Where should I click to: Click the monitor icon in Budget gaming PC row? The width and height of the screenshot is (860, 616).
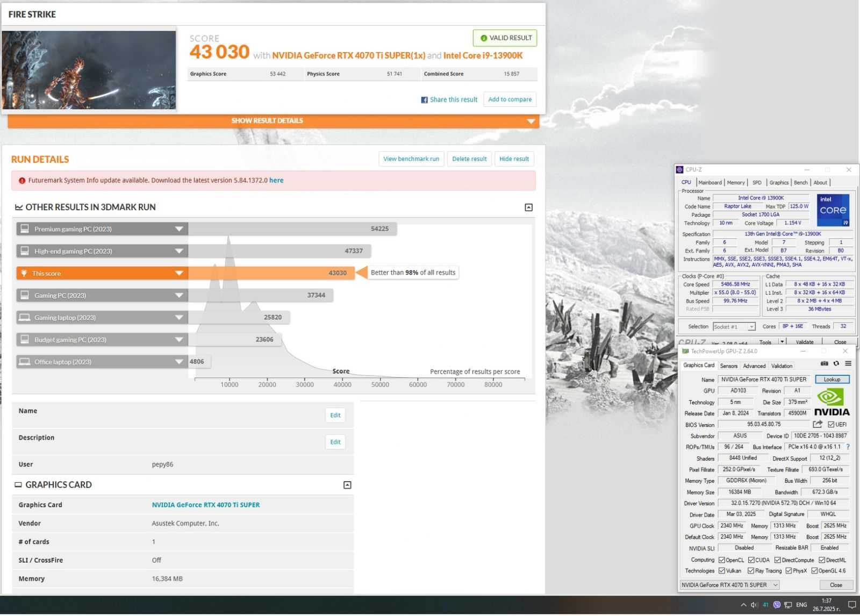pyautogui.click(x=25, y=340)
